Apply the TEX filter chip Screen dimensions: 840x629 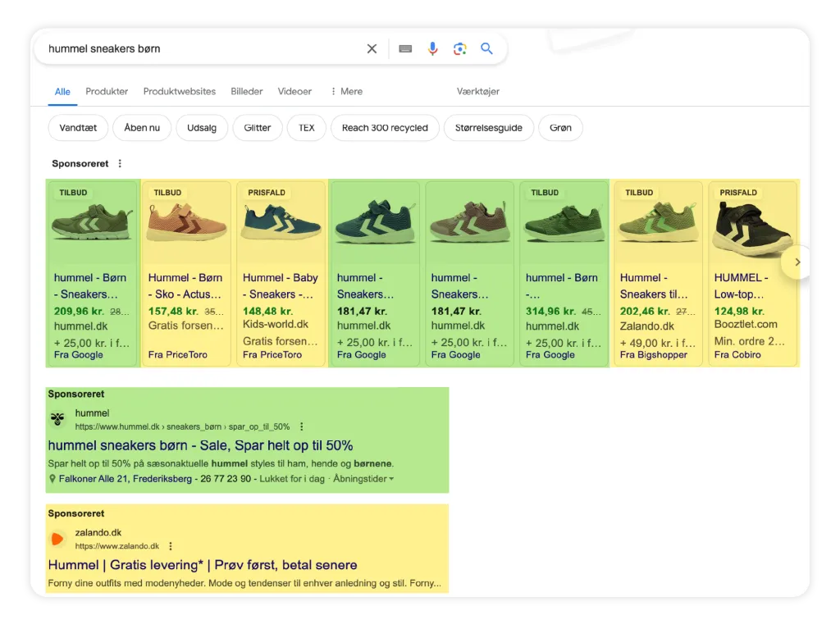click(x=307, y=128)
